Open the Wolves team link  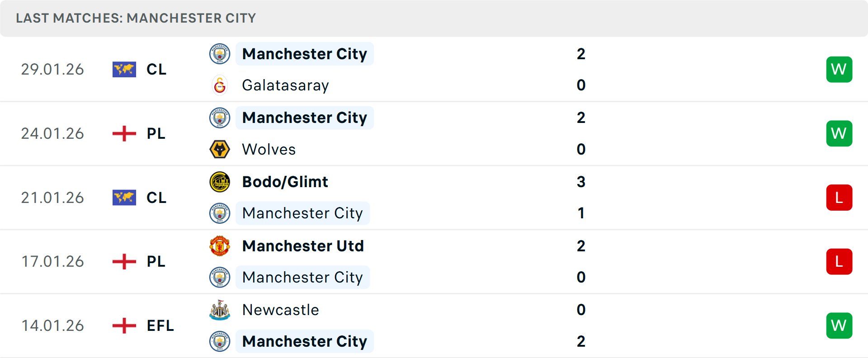(x=269, y=149)
